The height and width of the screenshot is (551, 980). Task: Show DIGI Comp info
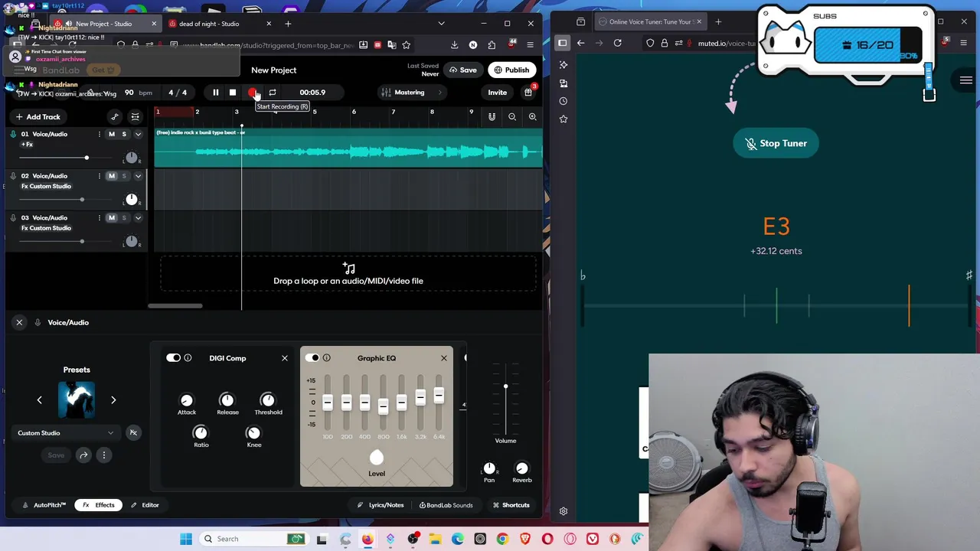pyautogui.click(x=188, y=358)
